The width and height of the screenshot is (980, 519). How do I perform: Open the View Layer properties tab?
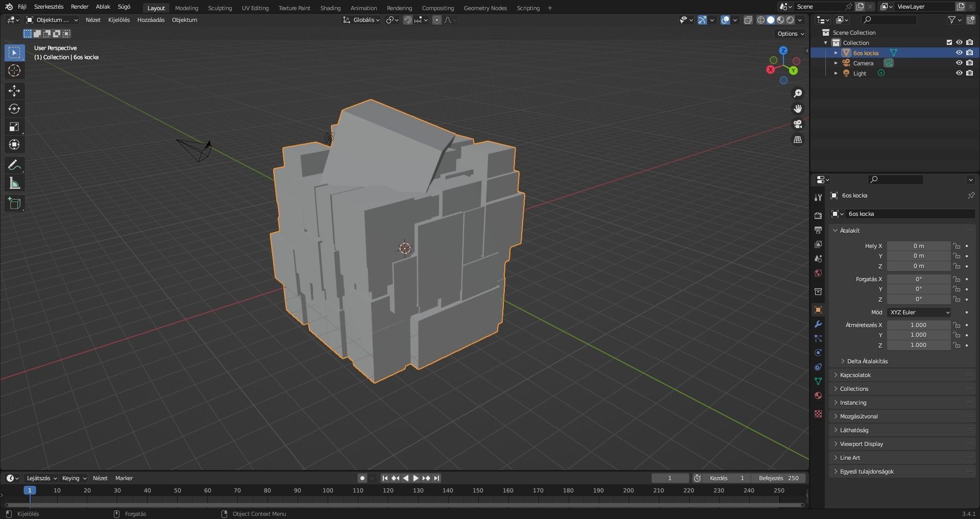(x=818, y=244)
